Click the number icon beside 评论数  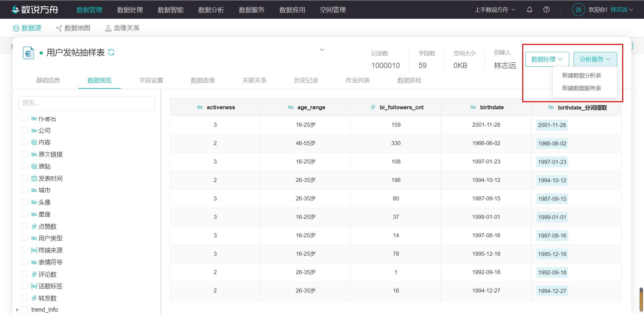click(34, 274)
